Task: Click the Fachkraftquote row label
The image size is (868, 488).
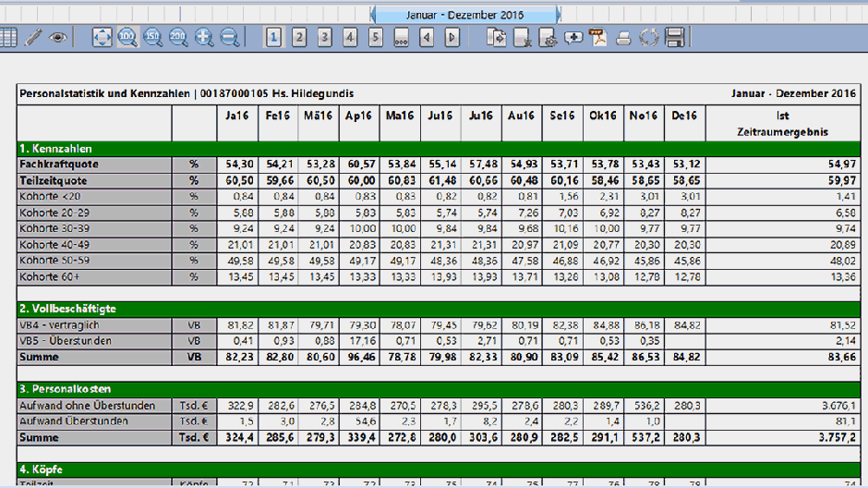Action: click(x=94, y=165)
